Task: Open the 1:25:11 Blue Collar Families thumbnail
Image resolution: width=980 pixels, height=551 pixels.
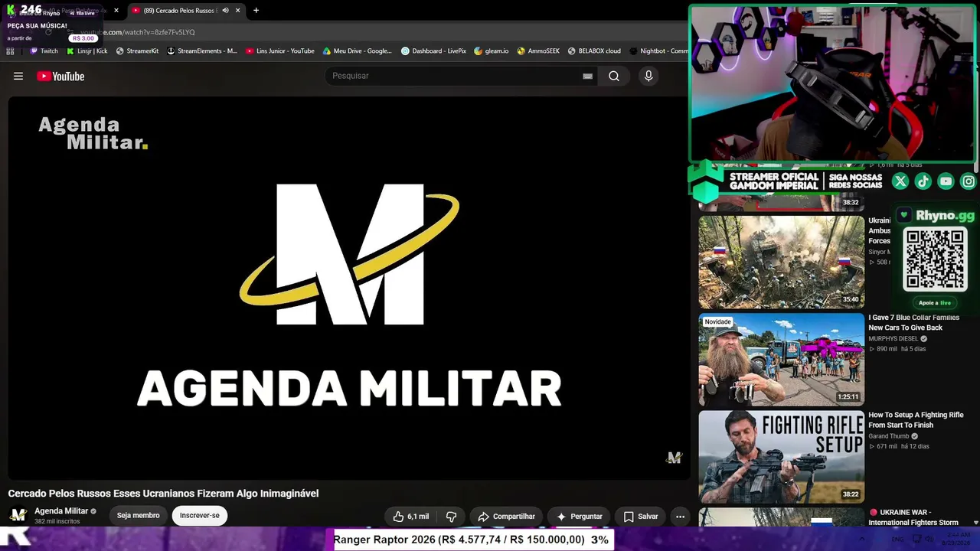Action: [782, 360]
